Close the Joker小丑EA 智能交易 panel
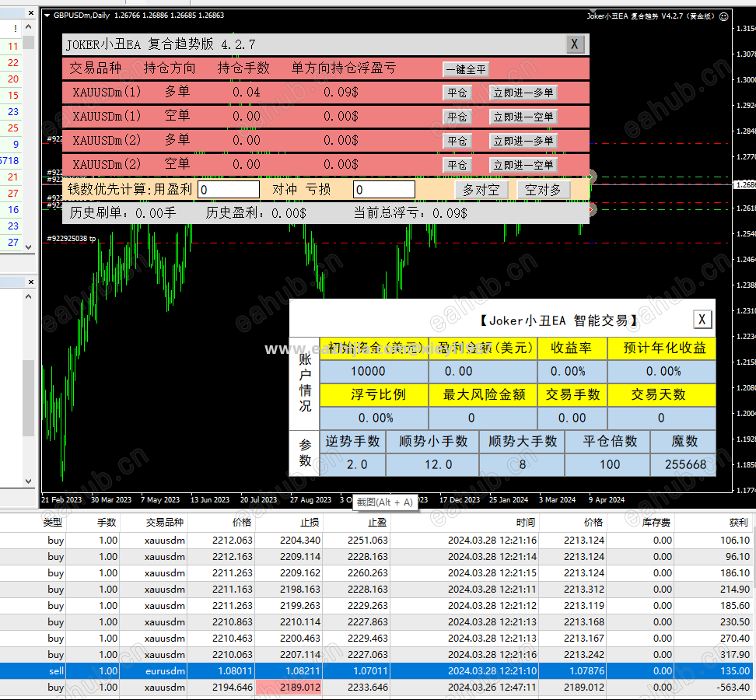The height and width of the screenshot is (700, 756). (x=702, y=319)
